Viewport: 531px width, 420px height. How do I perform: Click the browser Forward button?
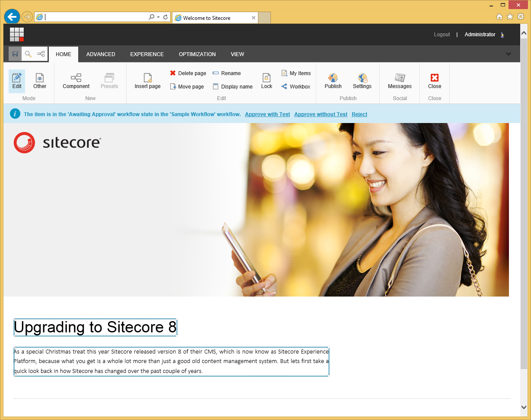[27, 17]
